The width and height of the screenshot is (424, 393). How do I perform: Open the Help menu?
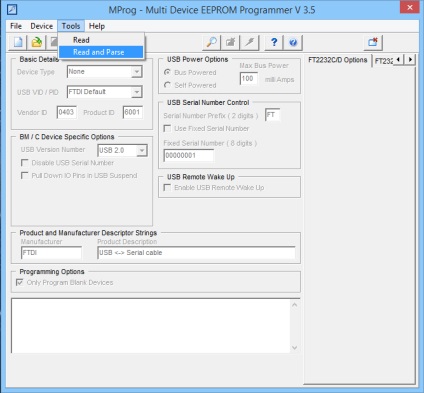(x=97, y=26)
